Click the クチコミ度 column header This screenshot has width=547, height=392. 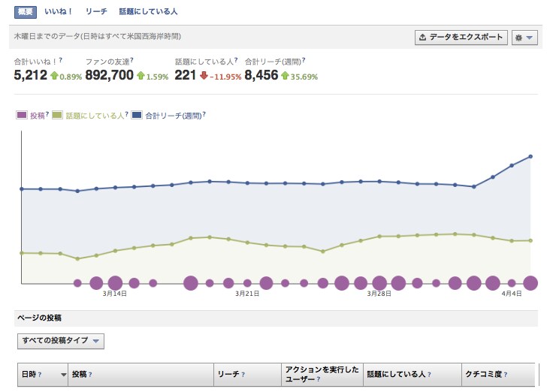pos(498,375)
